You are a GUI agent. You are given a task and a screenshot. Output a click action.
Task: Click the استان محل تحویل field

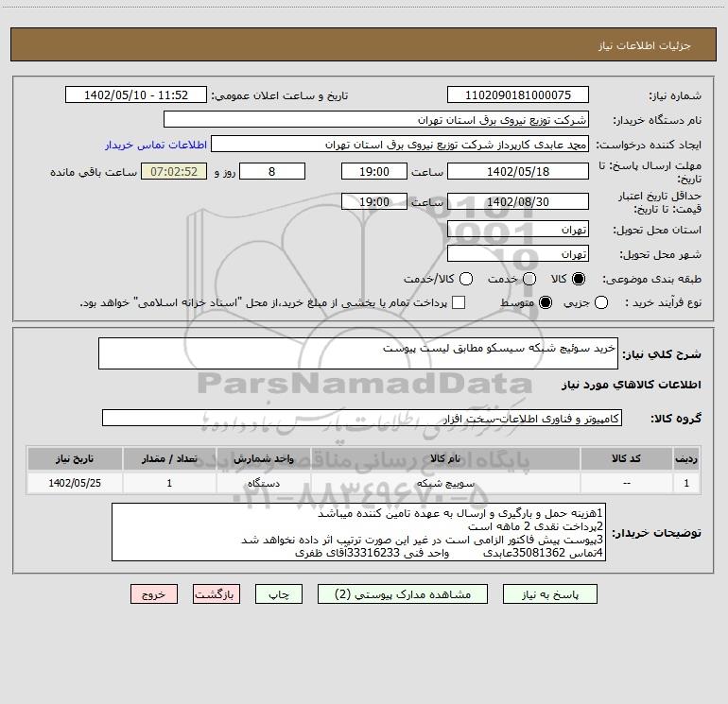[518, 230]
